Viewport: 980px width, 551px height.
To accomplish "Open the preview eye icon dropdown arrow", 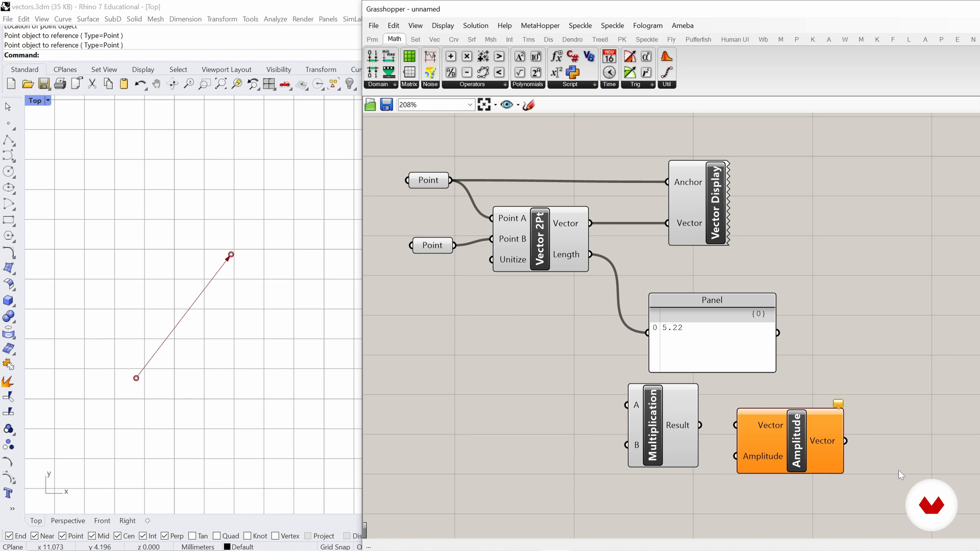I will tap(518, 105).
